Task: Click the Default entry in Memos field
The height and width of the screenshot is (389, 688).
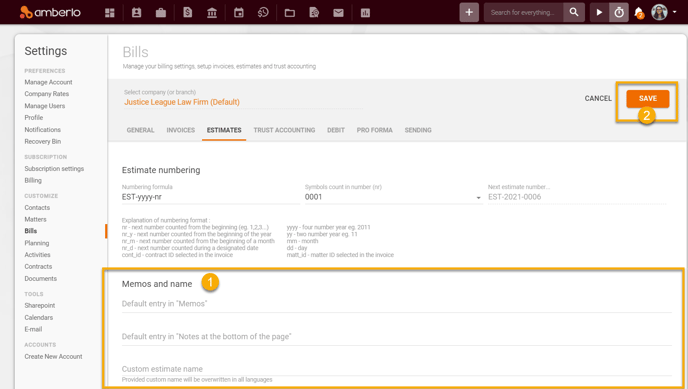Action: pos(397,303)
